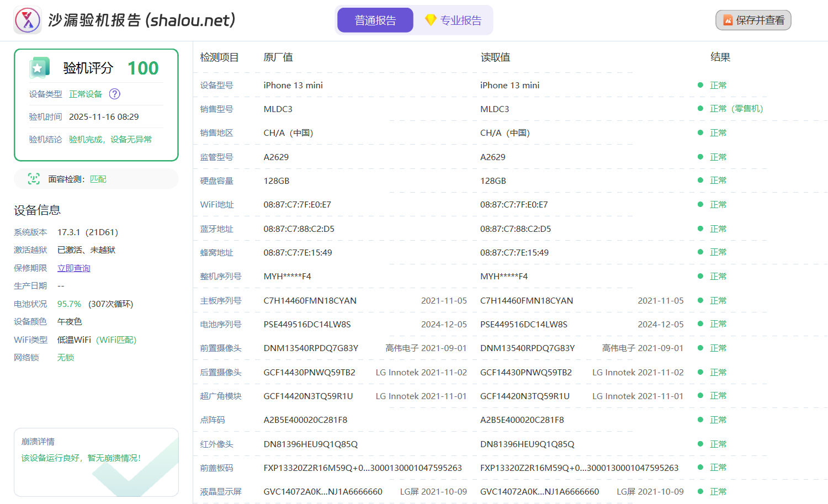
Task: Click the score value 100
Action: 143,68
